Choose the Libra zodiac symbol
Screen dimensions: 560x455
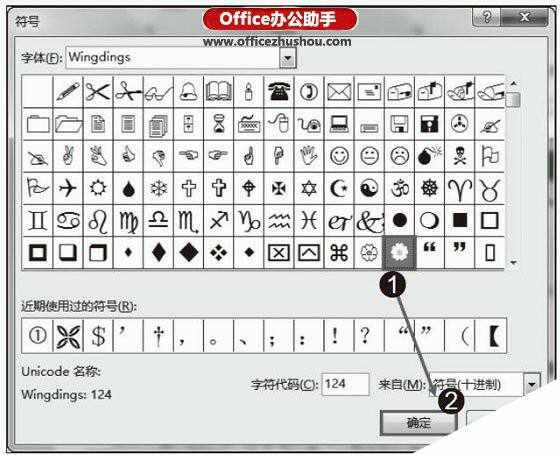click(158, 220)
